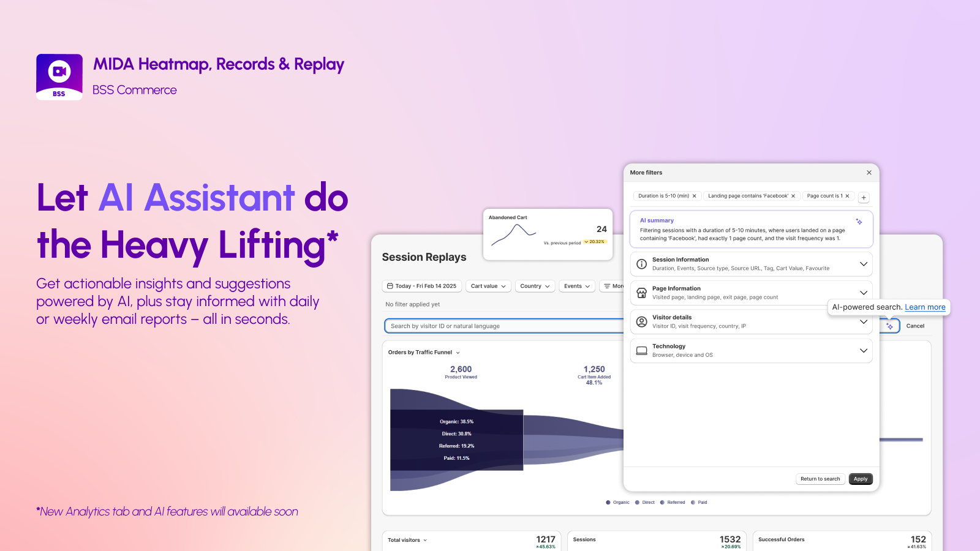
Task: Click the Session Information info icon
Action: [641, 264]
